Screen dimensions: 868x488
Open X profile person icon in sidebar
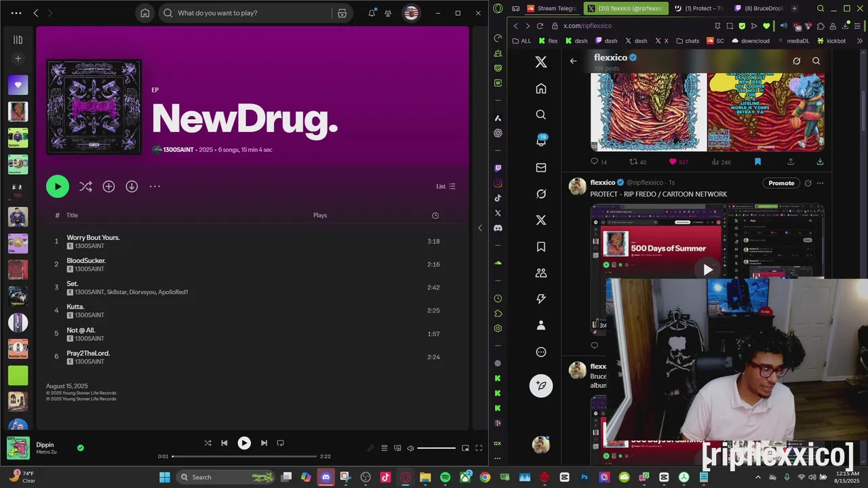coord(540,325)
